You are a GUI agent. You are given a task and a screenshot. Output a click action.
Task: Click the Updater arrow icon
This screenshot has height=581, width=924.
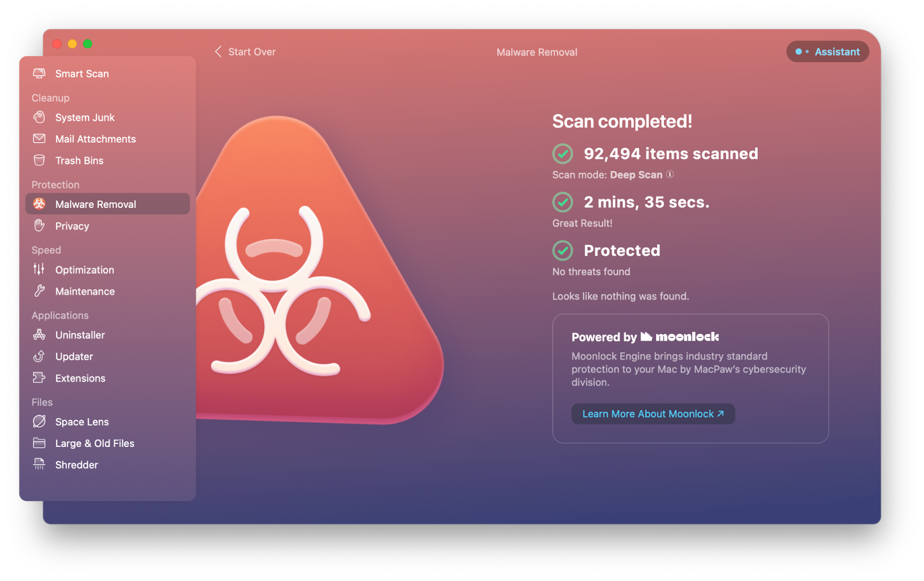point(39,356)
